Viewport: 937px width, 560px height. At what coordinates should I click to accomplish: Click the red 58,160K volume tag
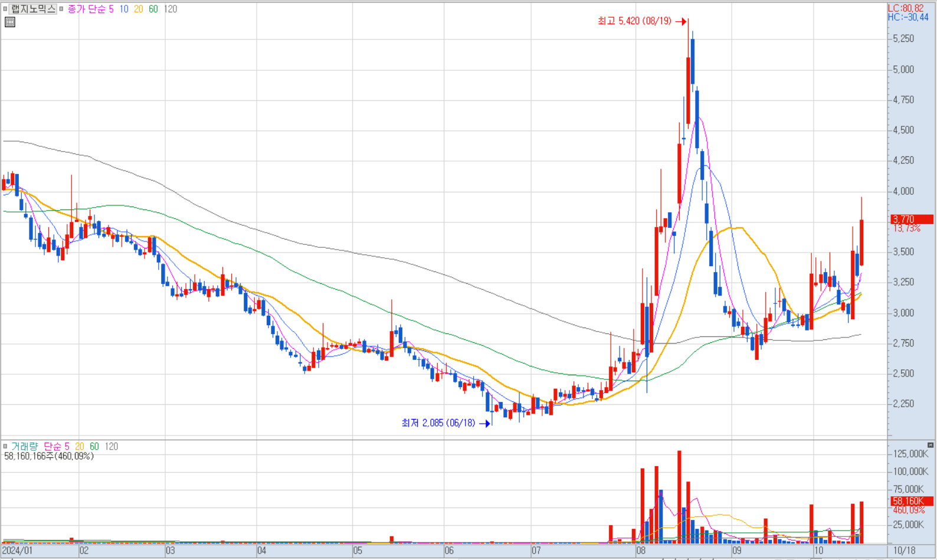(912, 501)
